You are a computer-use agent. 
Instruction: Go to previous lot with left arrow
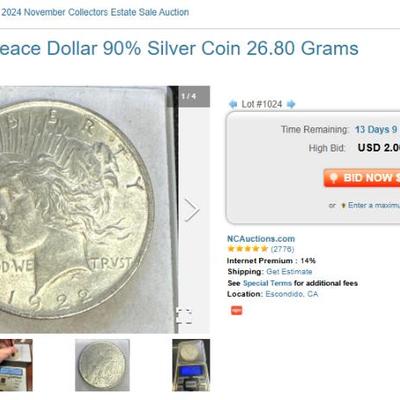(233, 104)
